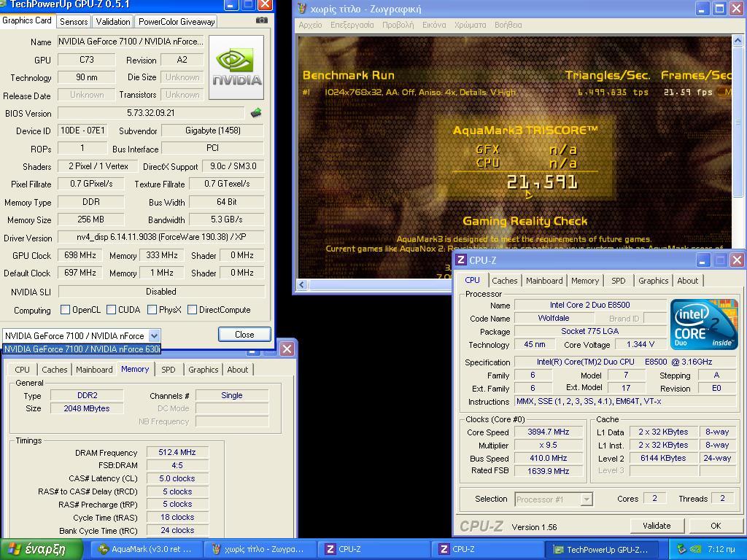747x560 pixels.
Task: Click the OK button in CPU-Z
Action: [716, 526]
